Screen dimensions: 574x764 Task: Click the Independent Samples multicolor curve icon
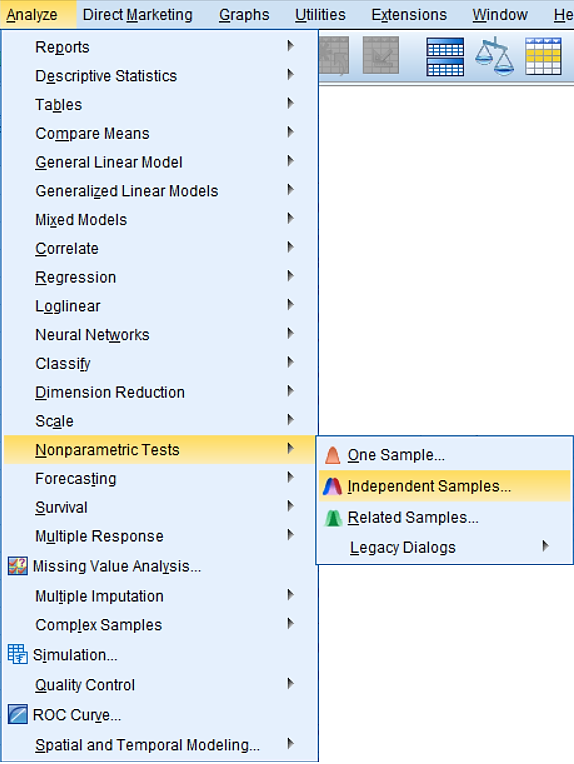pos(332,486)
